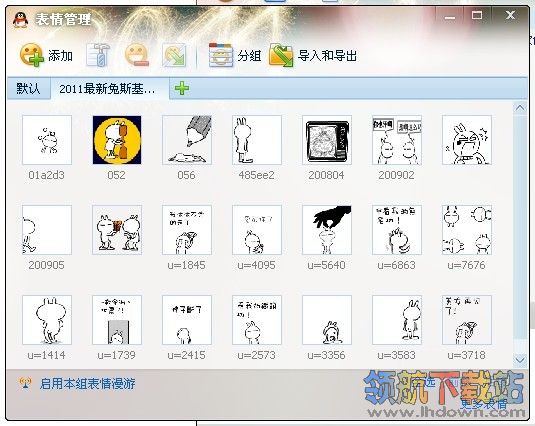Select emoticon thumbnail 200804
535x426 pixels.
pos(327,140)
